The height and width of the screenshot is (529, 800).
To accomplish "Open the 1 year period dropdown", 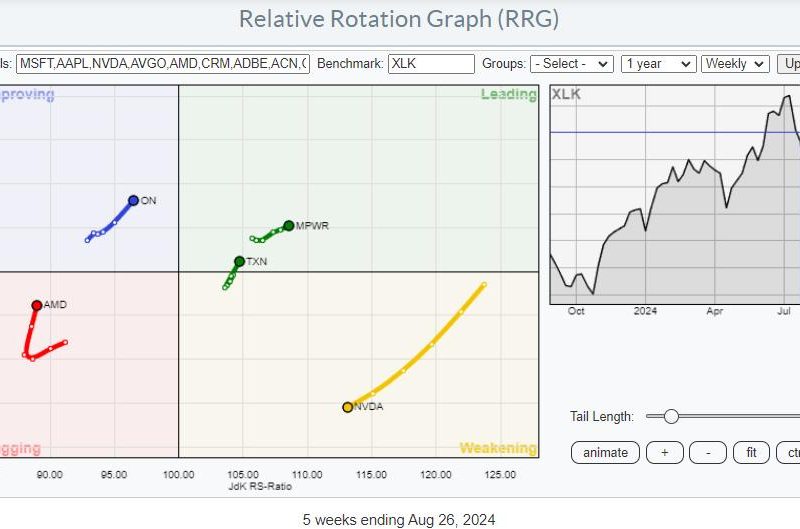I will [658, 64].
